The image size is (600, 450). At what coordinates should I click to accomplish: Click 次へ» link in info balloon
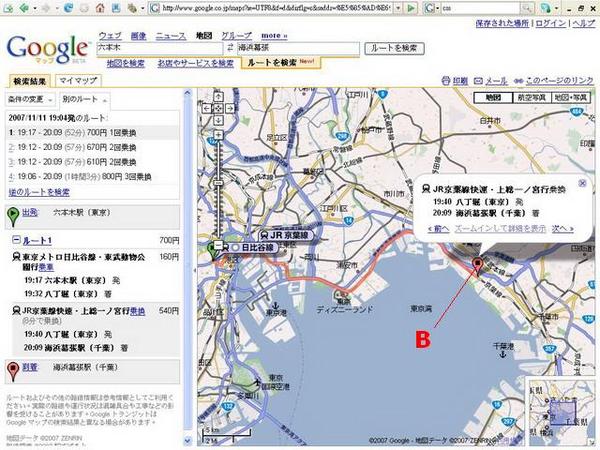(562, 229)
